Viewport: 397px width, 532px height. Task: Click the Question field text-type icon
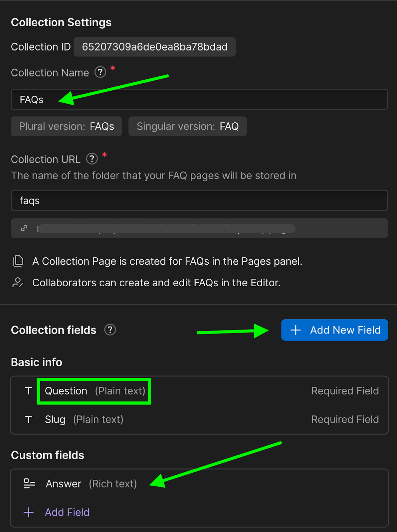click(29, 391)
